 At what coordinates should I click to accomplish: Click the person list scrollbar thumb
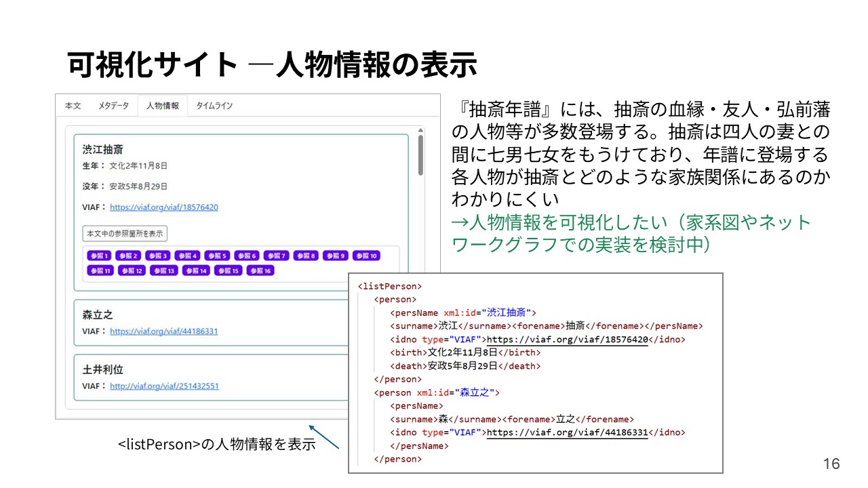click(x=420, y=155)
